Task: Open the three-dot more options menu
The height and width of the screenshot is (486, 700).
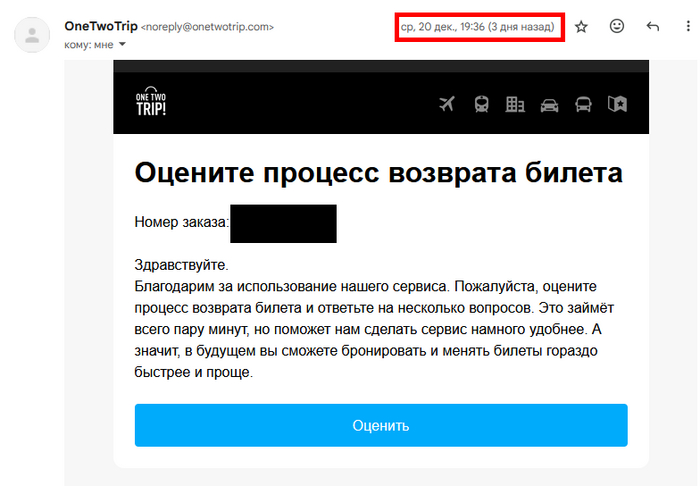Action: point(688,27)
